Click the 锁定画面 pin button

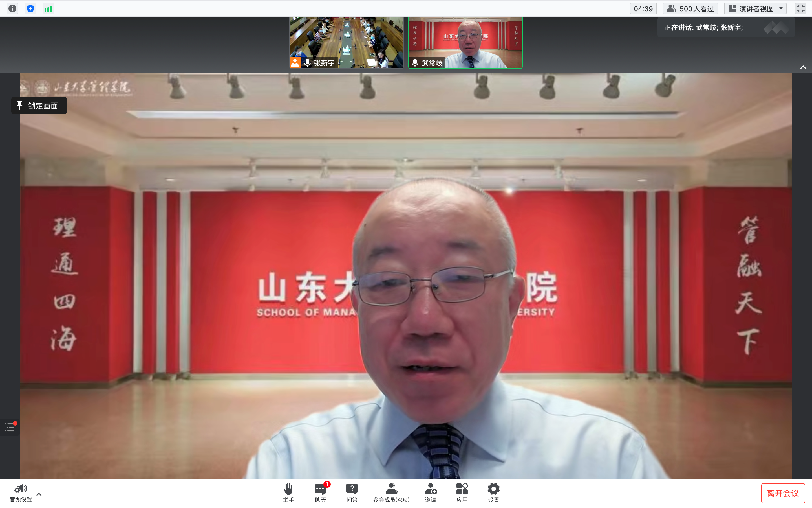coord(39,106)
